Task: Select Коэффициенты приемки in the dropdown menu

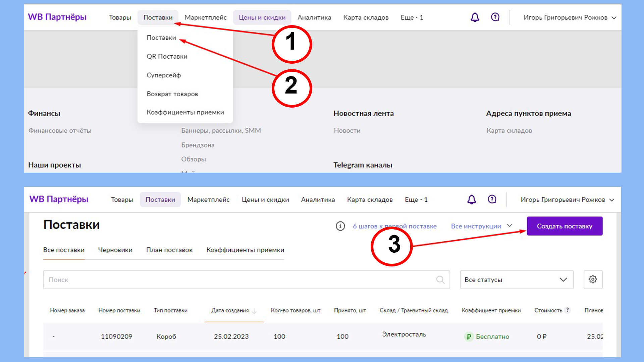Action: pos(185,112)
